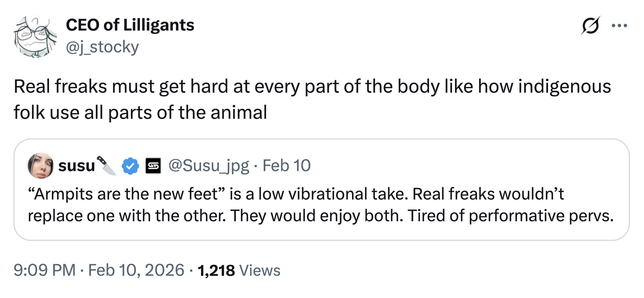Click susu's round avatar in the quoted tweet
Viewport: 644px width, 298px height.
click(x=40, y=166)
